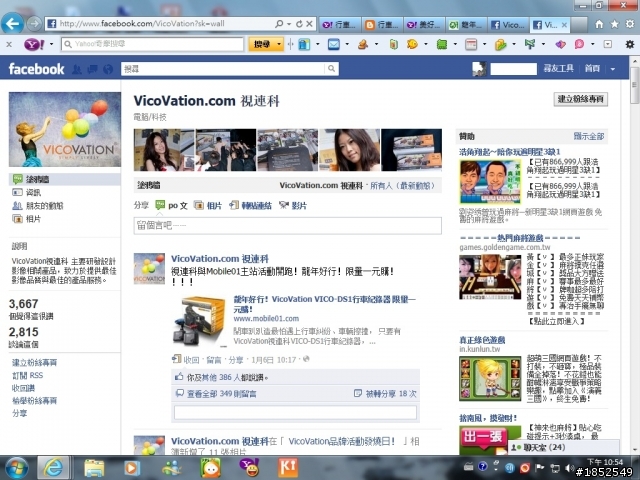Open Windows Start button
640x480 pixels.
tap(16, 468)
